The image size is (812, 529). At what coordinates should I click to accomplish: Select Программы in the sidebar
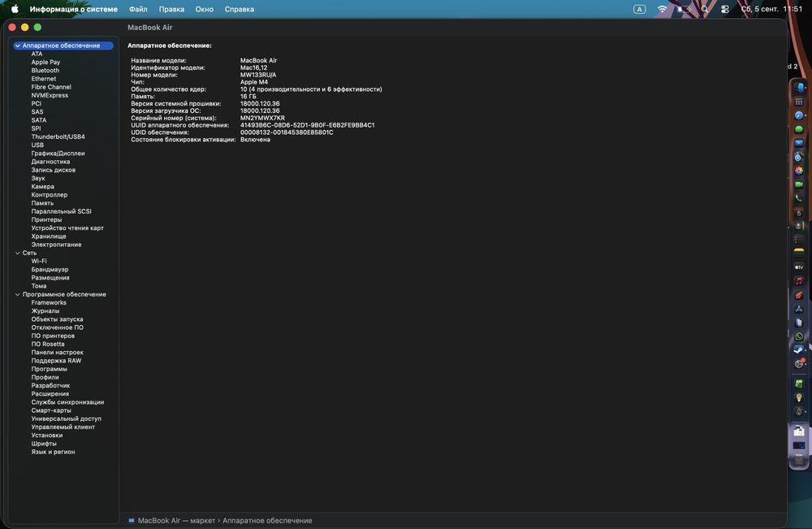(50, 369)
